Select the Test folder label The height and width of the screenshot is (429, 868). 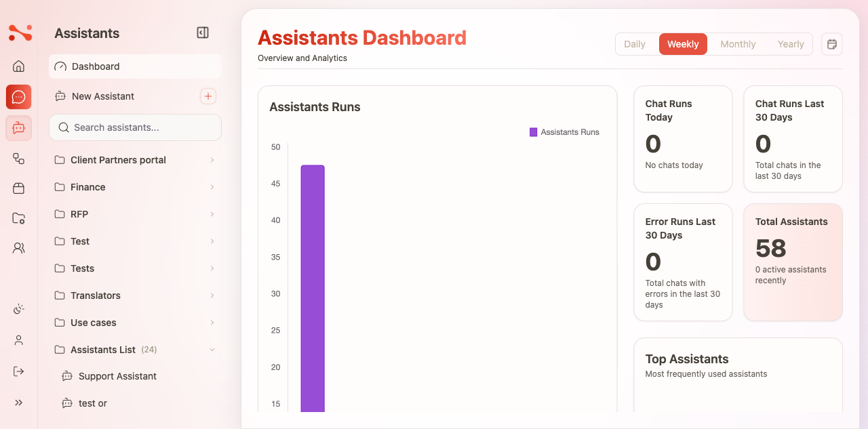80,241
